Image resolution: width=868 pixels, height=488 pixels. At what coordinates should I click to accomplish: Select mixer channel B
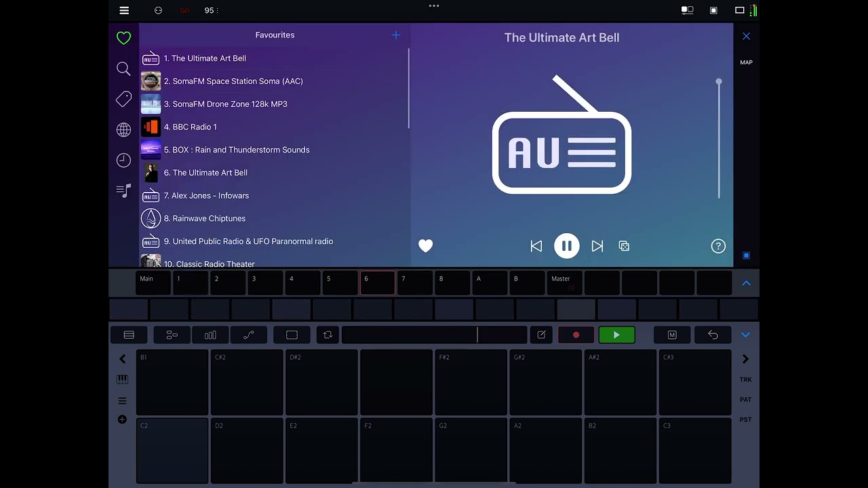coord(527,283)
